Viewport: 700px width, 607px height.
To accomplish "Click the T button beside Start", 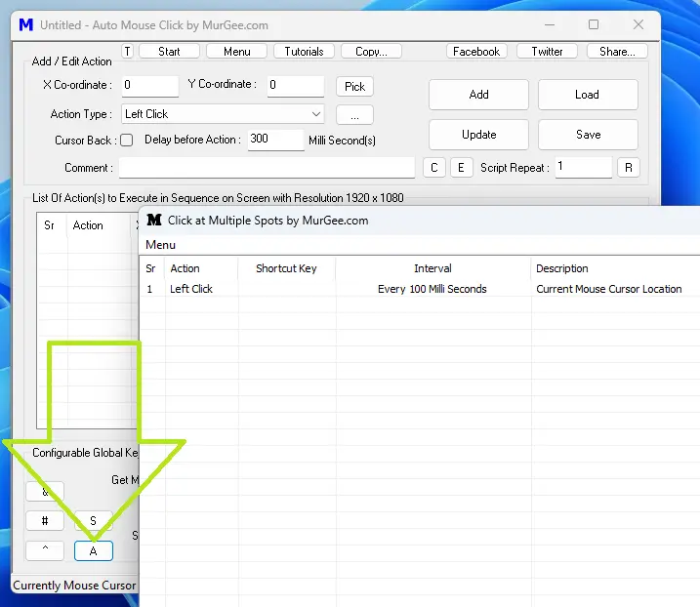I will coord(127,52).
